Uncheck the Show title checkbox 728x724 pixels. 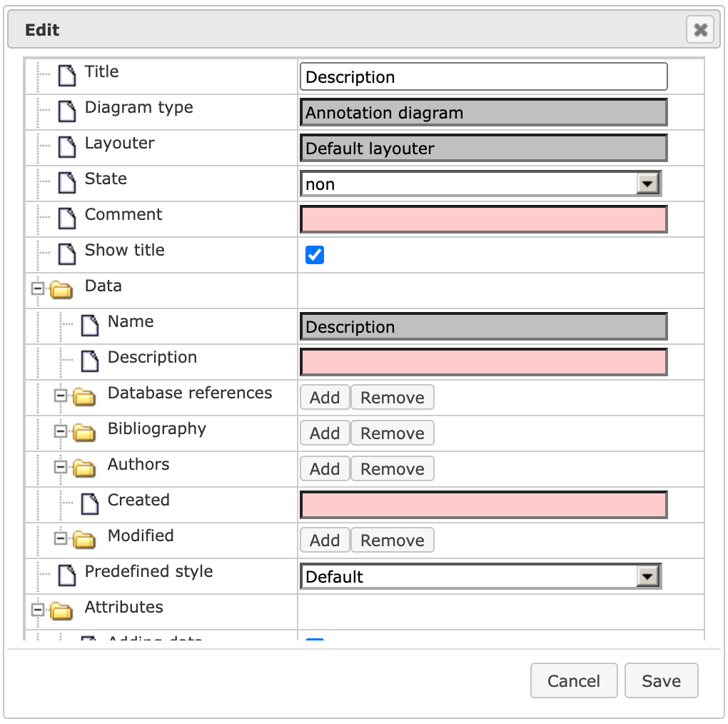click(x=315, y=254)
